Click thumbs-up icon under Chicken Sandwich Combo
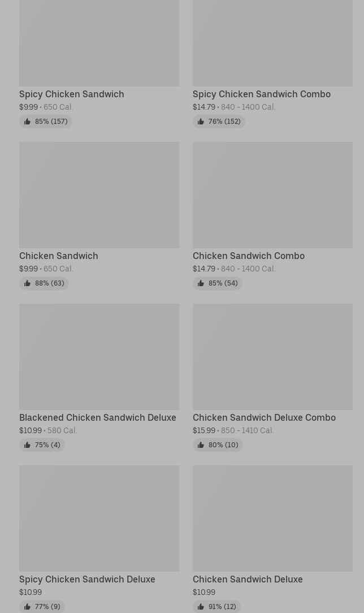The width and height of the screenshot is (364, 613). (201, 283)
